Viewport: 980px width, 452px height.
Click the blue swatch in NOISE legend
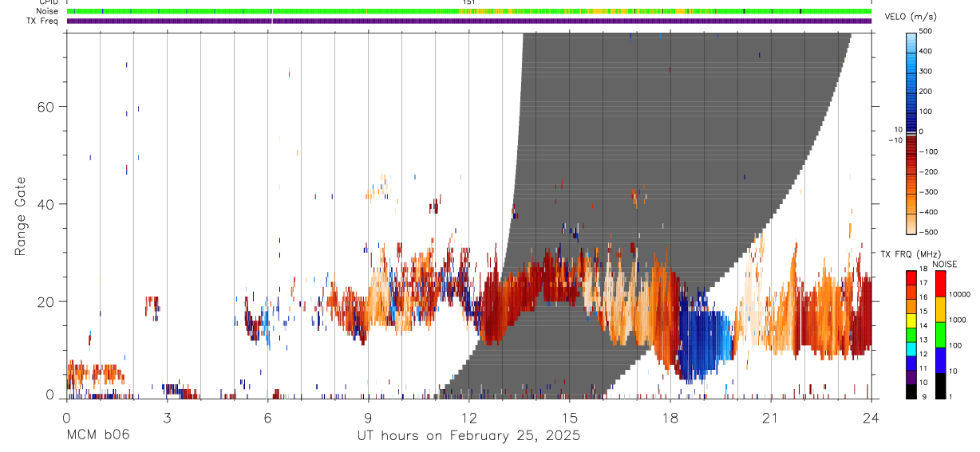941,360
